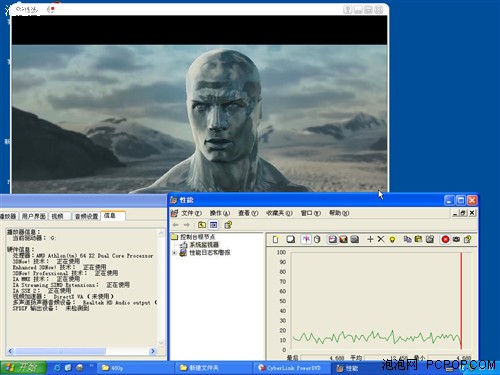This screenshot has width=500, height=375.
Task: Click Copy Properties icon in performance toolbar
Action: (x=407, y=239)
